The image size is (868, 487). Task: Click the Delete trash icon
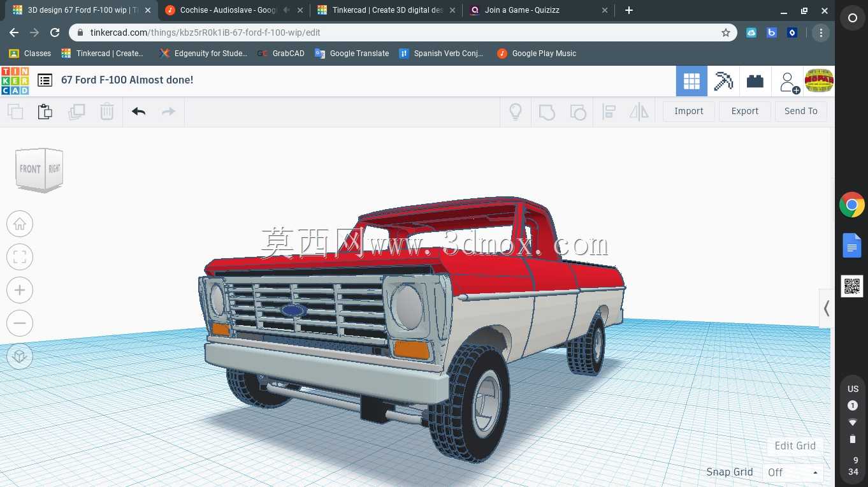coord(107,112)
